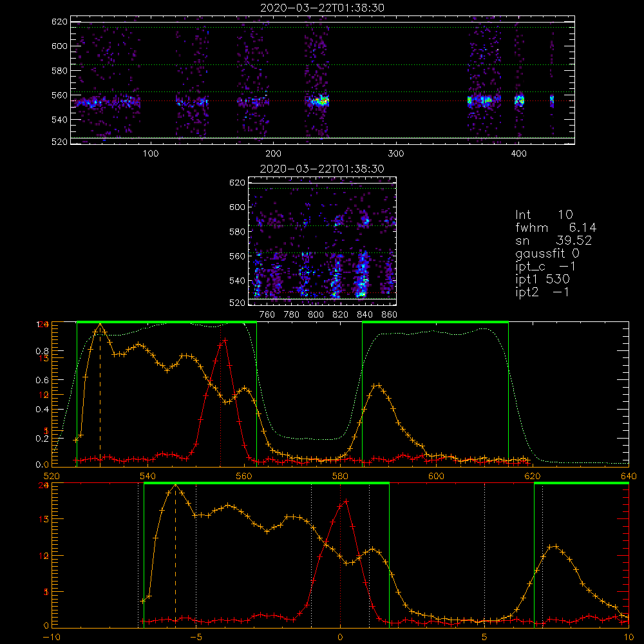Click x-axis label 760 of middle spectrogram
Image resolution: width=644 pixels, height=644 pixels.
(x=267, y=315)
